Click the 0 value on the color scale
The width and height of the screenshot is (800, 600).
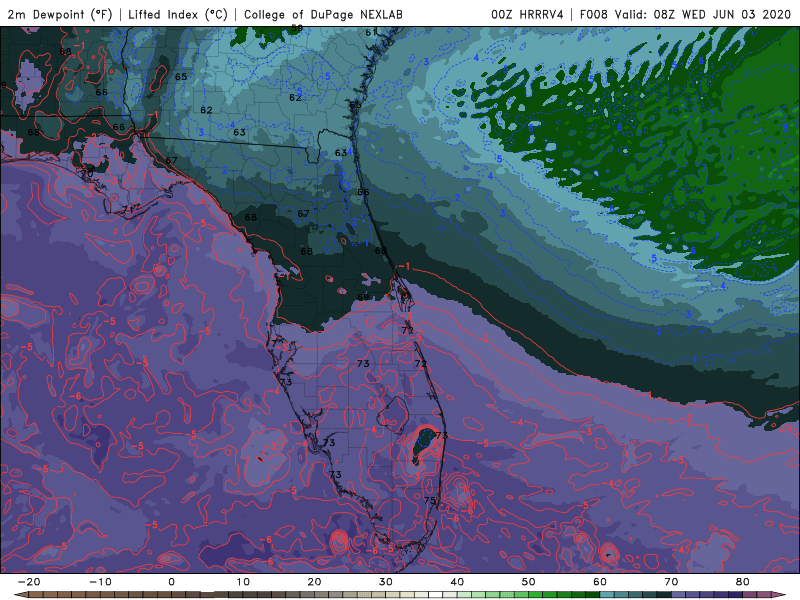(x=171, y=582)
